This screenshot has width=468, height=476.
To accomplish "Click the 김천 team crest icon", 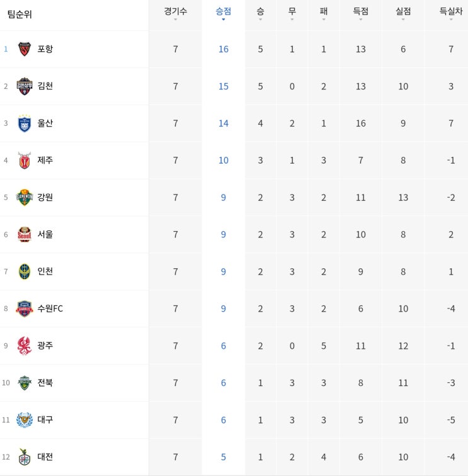I will (25, 86).
